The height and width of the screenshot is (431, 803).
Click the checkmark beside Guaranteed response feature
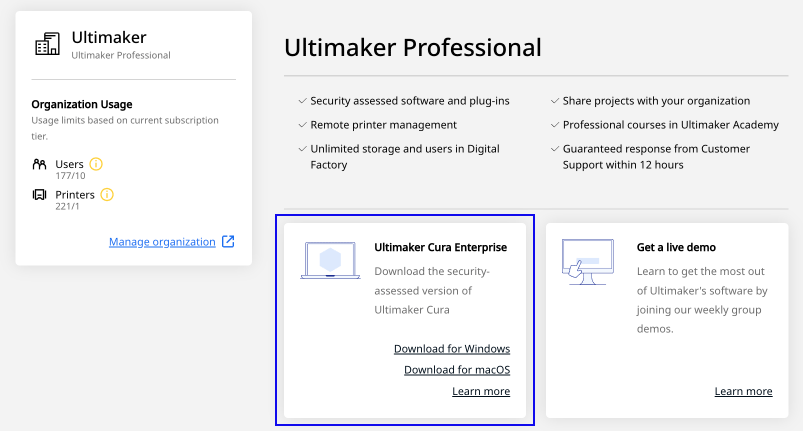(554, 149)
